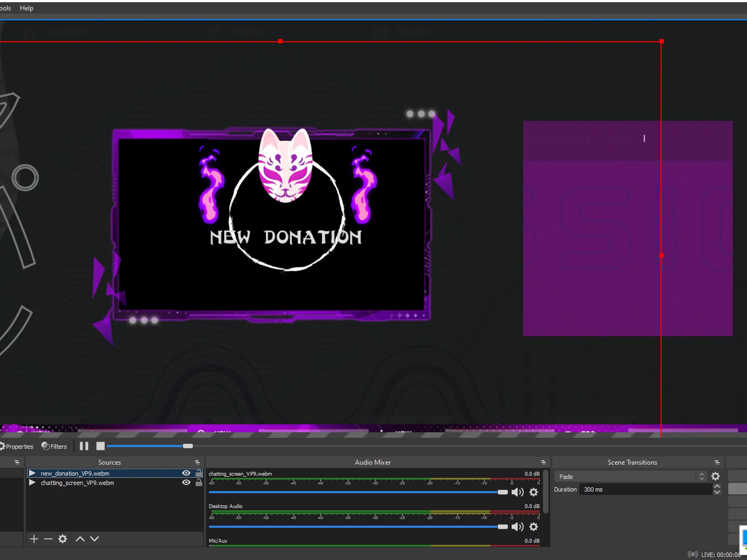Screen dimensions: 747x560
Task: Lower the Desktop Audio volume slider
Action: [503, 527]
